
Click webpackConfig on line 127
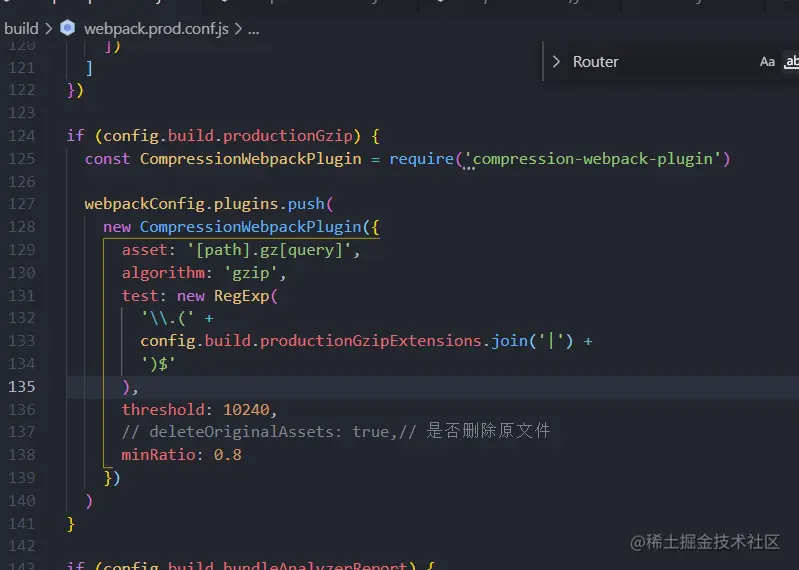(x=145, y=204)
